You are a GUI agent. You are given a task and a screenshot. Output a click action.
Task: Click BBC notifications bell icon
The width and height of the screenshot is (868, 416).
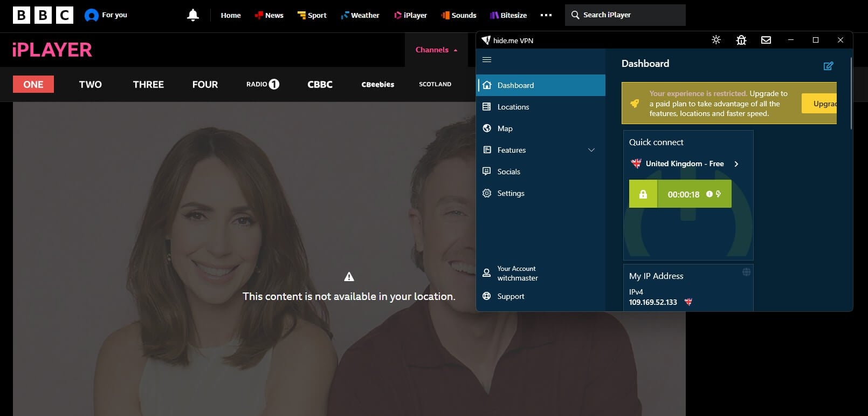(x=193, y=15)
